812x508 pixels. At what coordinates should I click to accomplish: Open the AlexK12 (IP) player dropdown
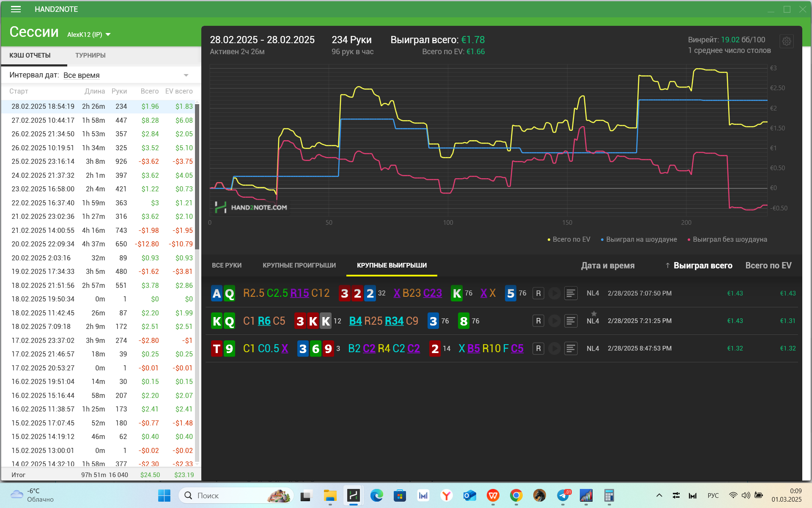coord(89,35)
